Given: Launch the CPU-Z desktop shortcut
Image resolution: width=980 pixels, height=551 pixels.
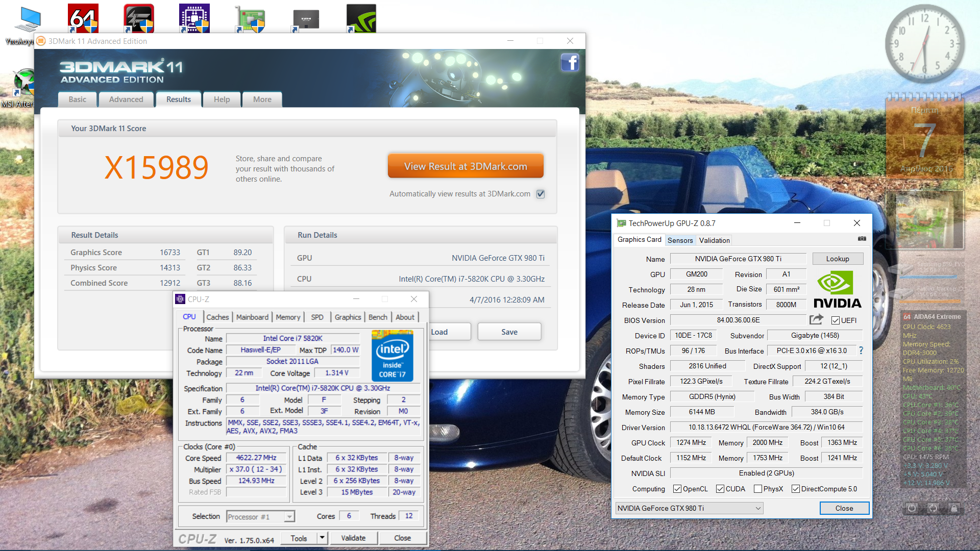Looking at the screenshot, I should tap(194, 18).
